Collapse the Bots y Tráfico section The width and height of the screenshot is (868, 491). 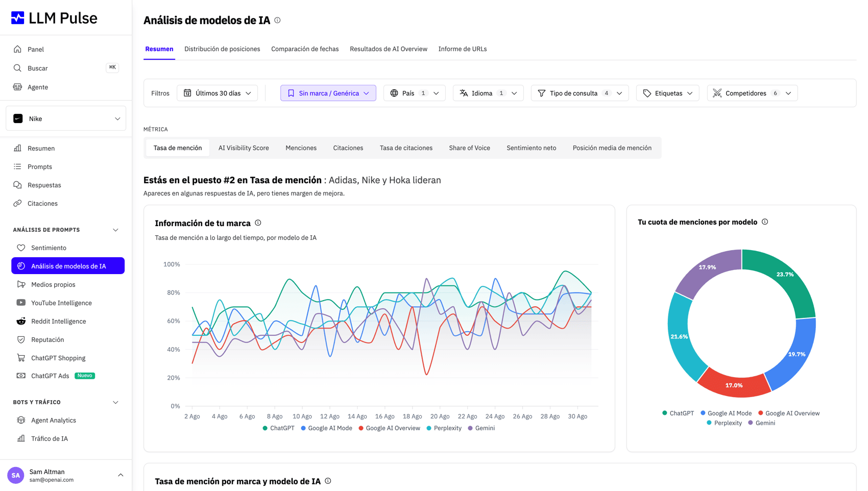115,403
